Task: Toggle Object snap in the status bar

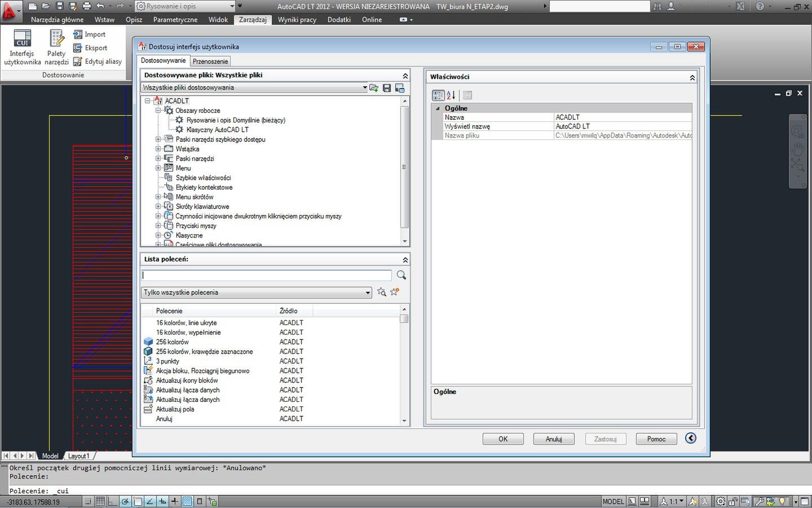Action: click(138, 501)
